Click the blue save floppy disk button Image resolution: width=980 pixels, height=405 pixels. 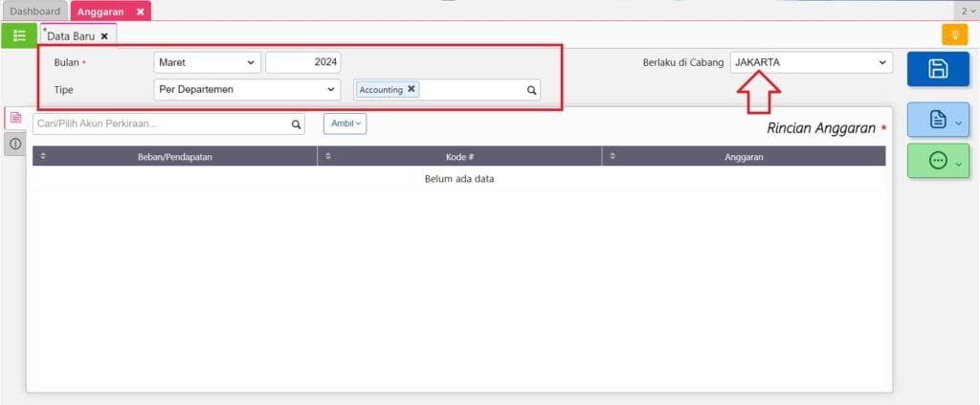click(937, 69)
